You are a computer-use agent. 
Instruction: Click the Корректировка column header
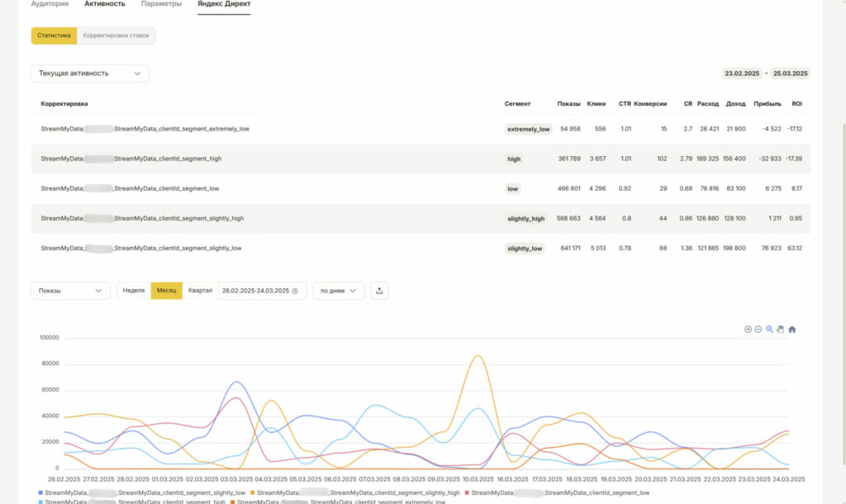[64, 103]
